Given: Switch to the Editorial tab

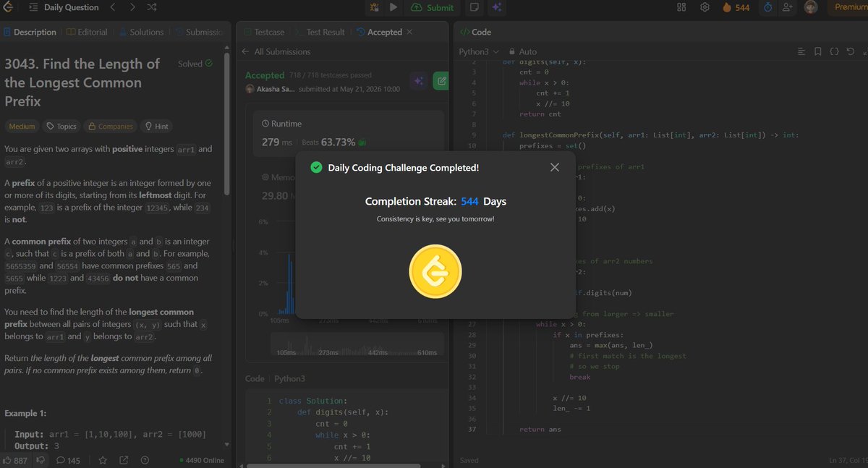Looking at the screenshot, I should [x=87, y=32].
